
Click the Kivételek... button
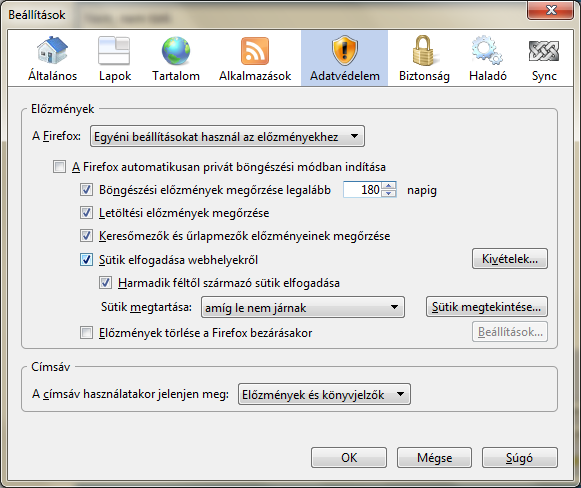coord(509,259)
